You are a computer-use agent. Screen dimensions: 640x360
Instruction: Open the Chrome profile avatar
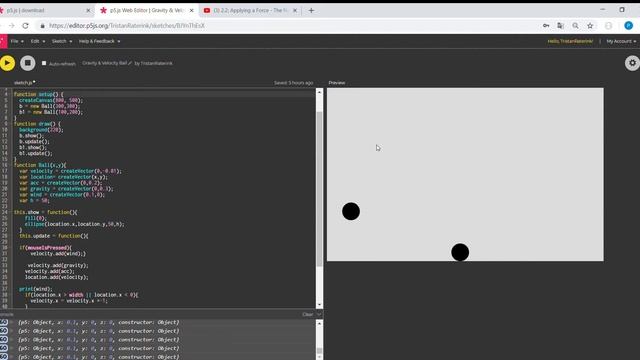tap(628, 26)
